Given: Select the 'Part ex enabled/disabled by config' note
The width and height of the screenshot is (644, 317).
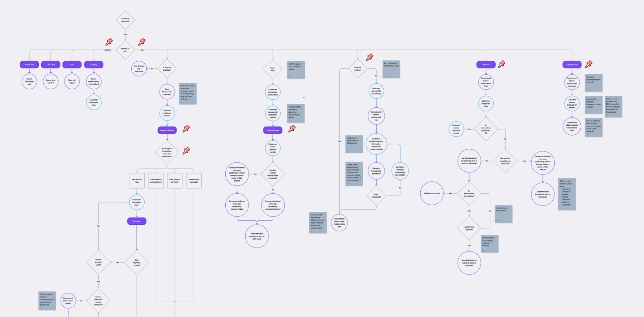Looking at the screenshot, I should 392,69.
